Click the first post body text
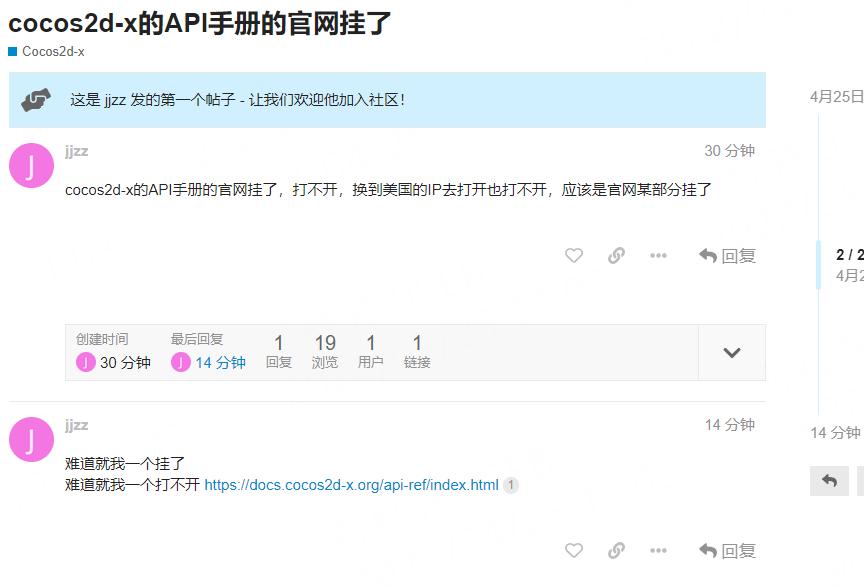The width and height of the screenshot is (864, 587). 388,190
